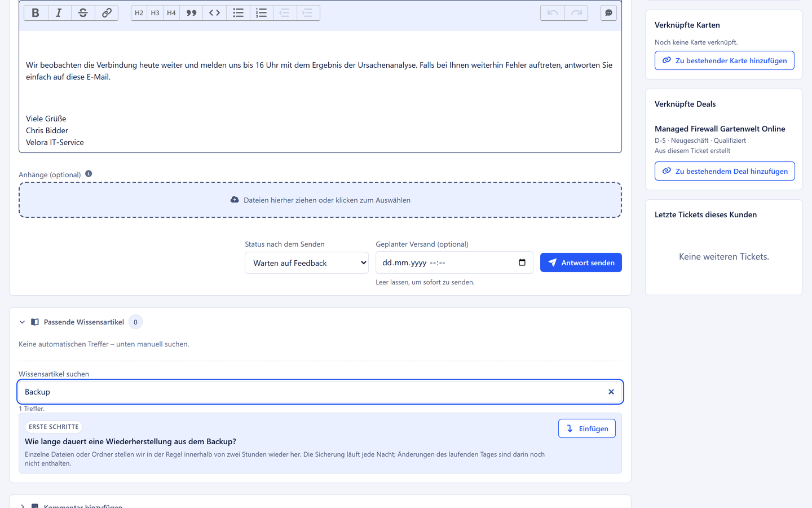The width and height of the screenshot is (812, 508).
Task: Open deal 'Managed Firewall Gartenwelt Online'
Action: click(720, 129)
